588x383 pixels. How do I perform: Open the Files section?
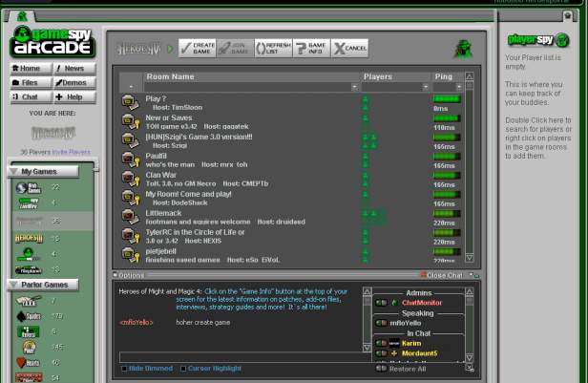31,82
